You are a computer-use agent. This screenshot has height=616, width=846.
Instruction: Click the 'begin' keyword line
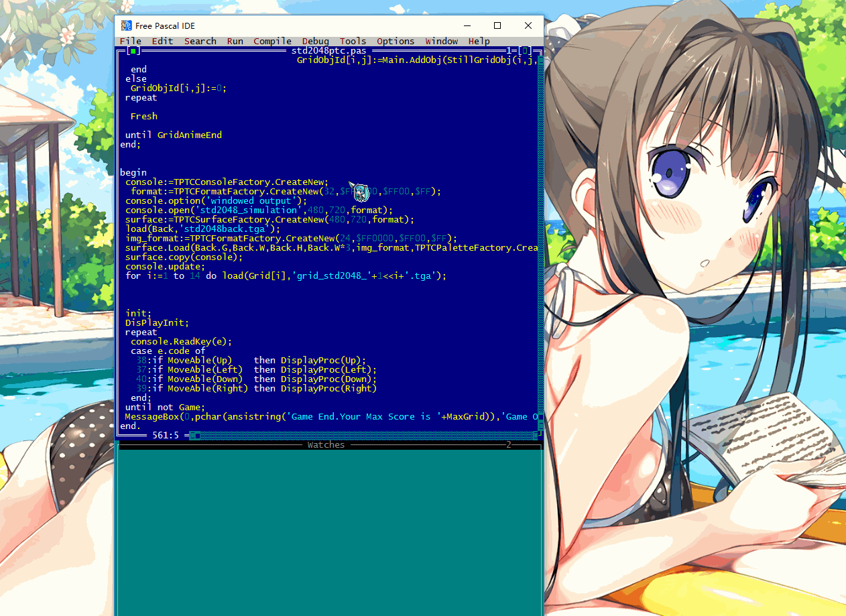pos(133,172)
